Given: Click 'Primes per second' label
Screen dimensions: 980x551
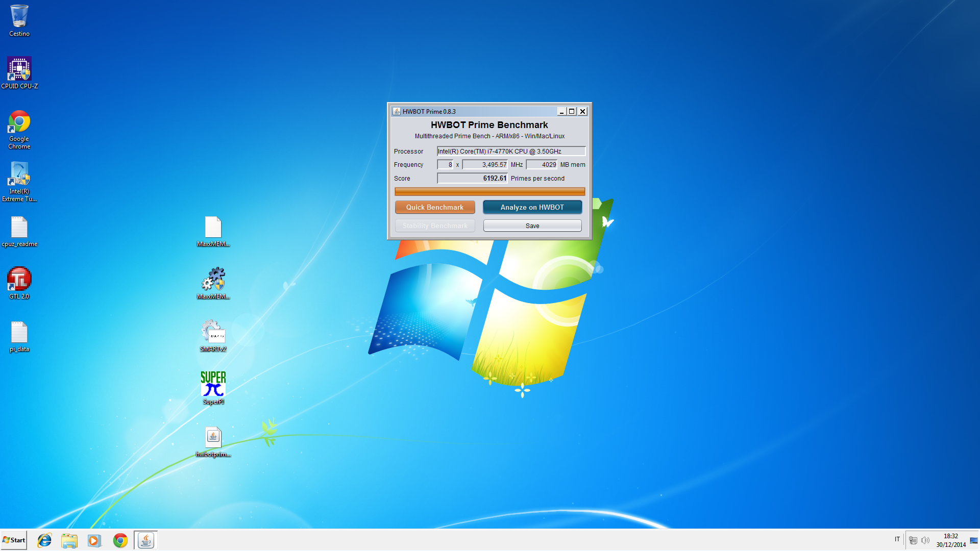Looking at the screenshot, I should [x=537, y=179].
